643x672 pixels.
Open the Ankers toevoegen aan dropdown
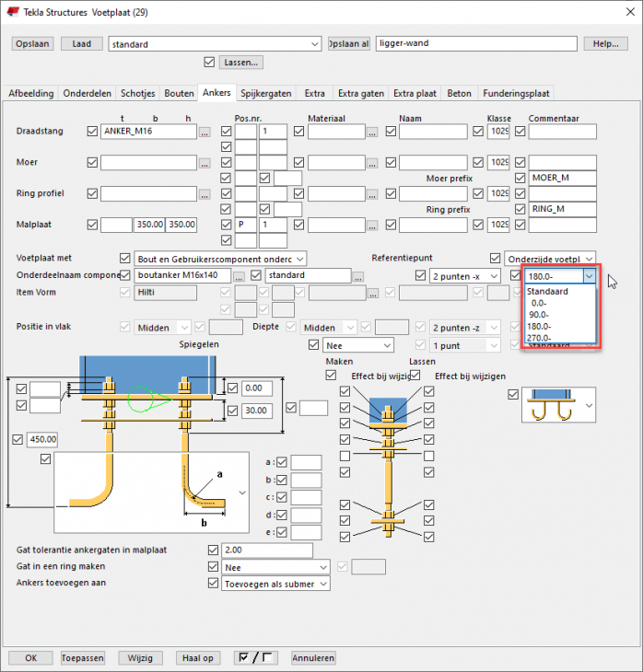coord(322,584)
